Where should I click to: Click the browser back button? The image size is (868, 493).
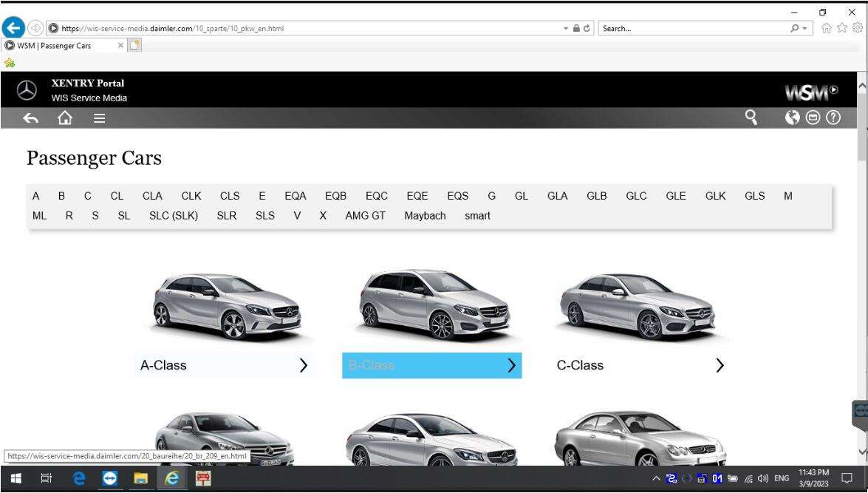pos(13,27)
